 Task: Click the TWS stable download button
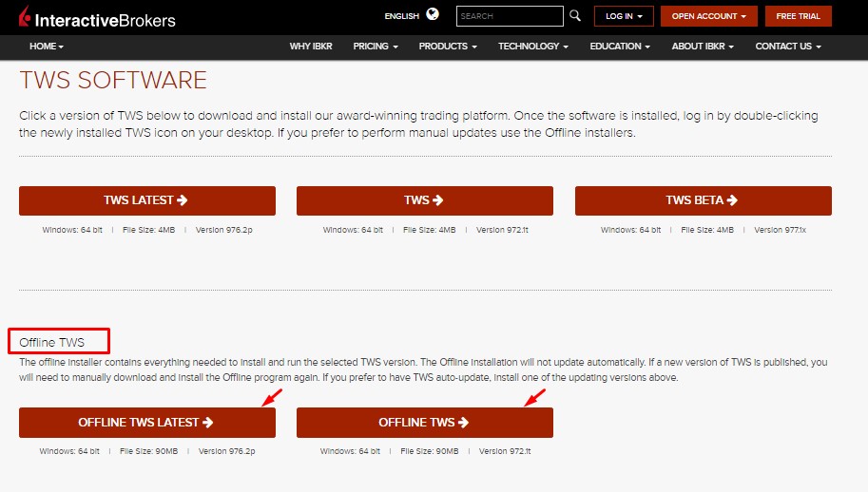click(x=424, y=200)
